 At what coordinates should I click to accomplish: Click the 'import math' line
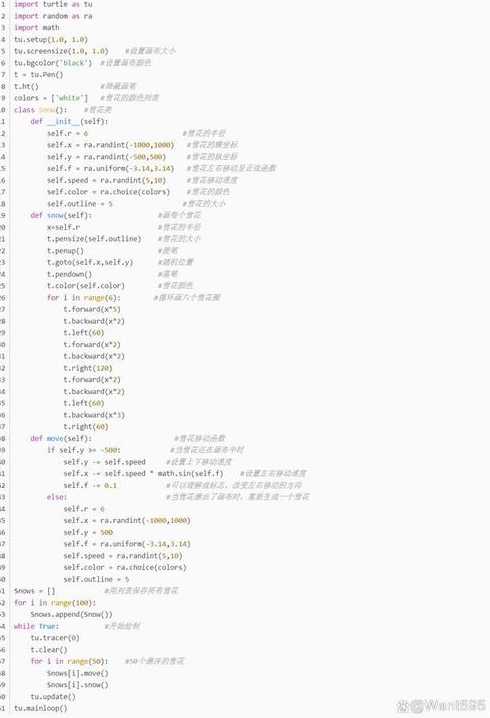click(x=37, y=28)
